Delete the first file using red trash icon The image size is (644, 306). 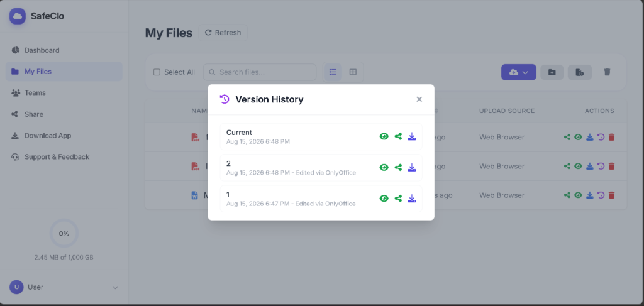pyautogui.click(x=611, y=137)
